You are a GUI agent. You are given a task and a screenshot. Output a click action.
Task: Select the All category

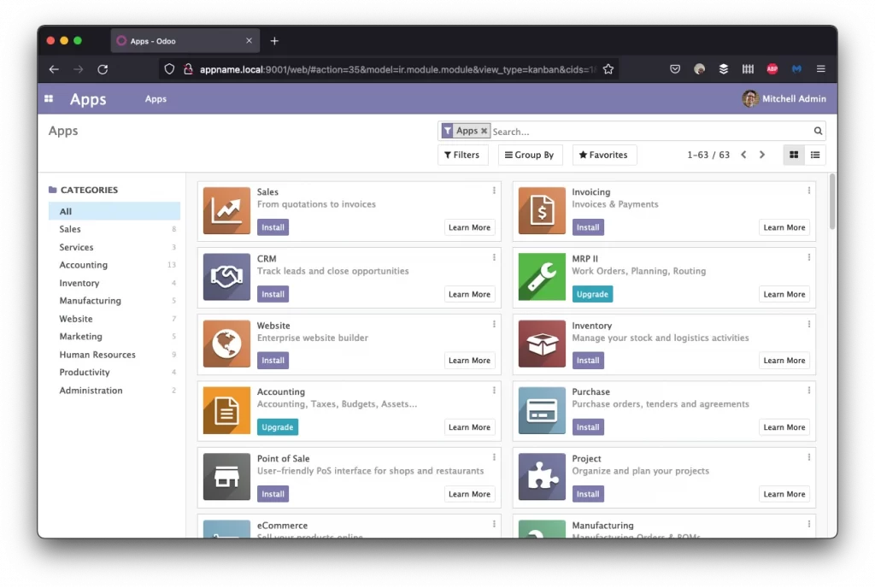(115, 211)
